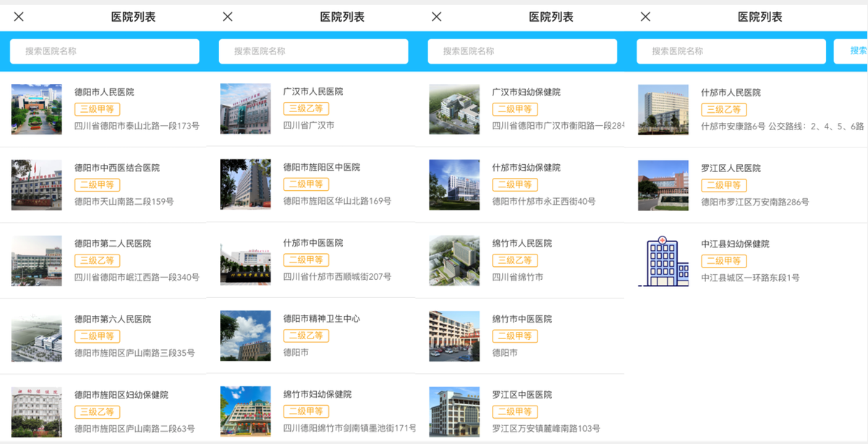Screen dimensions: 868x444
Task: Close the list panel containing 什邡市人民医院
Action: click(645, 17)
